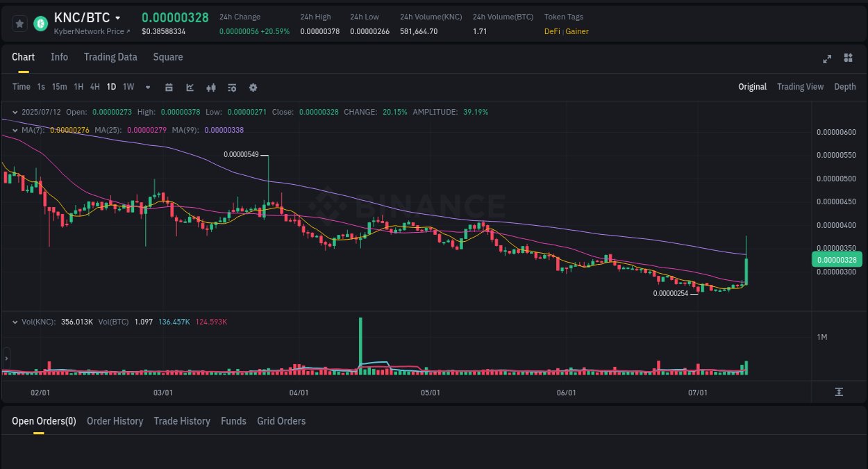
Task: Open the Order History tab
Action: coord(115,421)
